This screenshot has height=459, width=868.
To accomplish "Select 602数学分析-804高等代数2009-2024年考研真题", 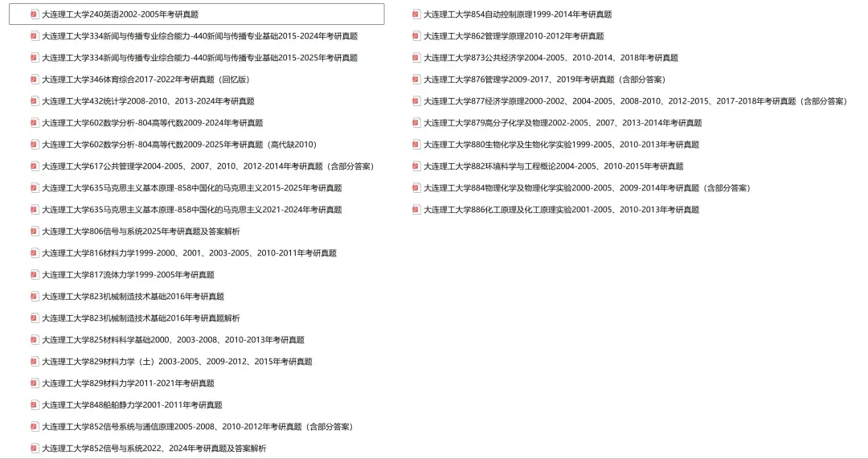I will [152, 123].
